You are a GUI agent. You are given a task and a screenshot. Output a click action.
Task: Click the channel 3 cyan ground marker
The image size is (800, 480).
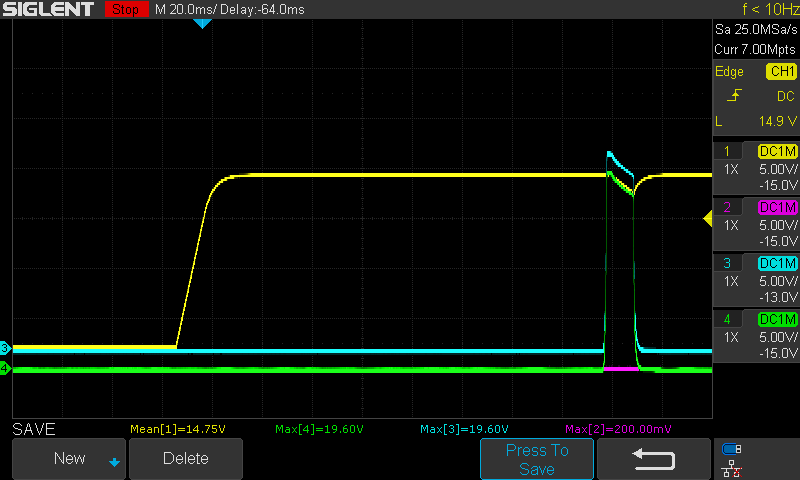[x=5, y=348]
